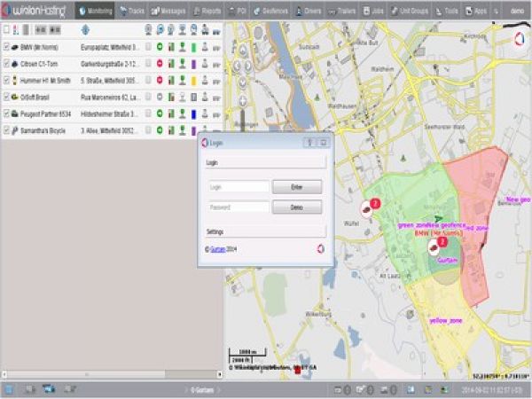Click the Login username field
The width and height of the screenshot is (532, 399).
237,187
